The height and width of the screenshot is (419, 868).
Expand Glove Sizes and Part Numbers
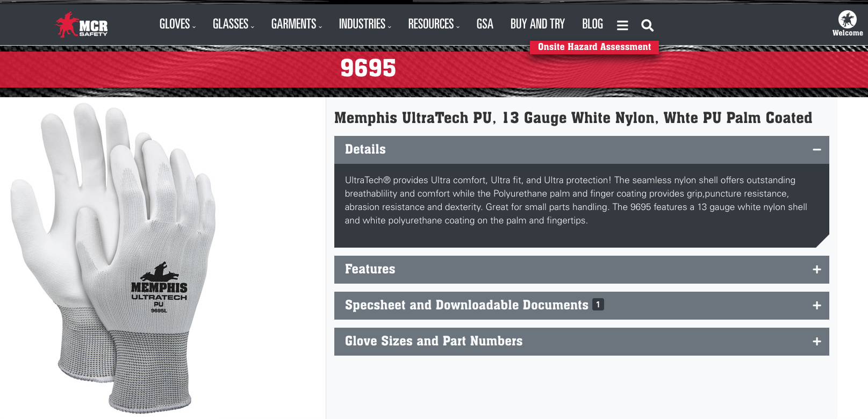tap(582, 342)
